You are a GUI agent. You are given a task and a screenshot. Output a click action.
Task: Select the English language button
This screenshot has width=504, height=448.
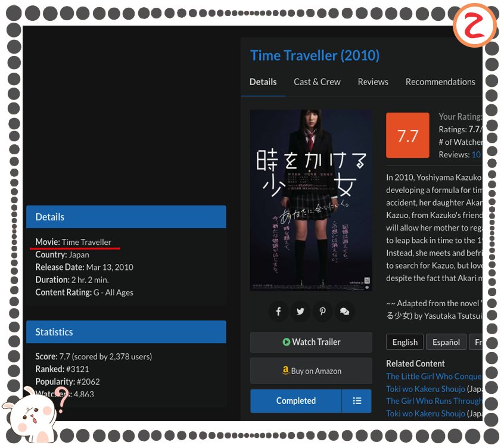tap(405, 342)
